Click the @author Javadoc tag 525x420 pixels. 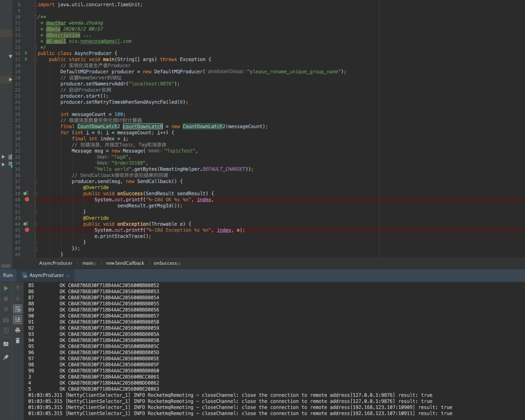pyautogui.click(x=56, y=23)
